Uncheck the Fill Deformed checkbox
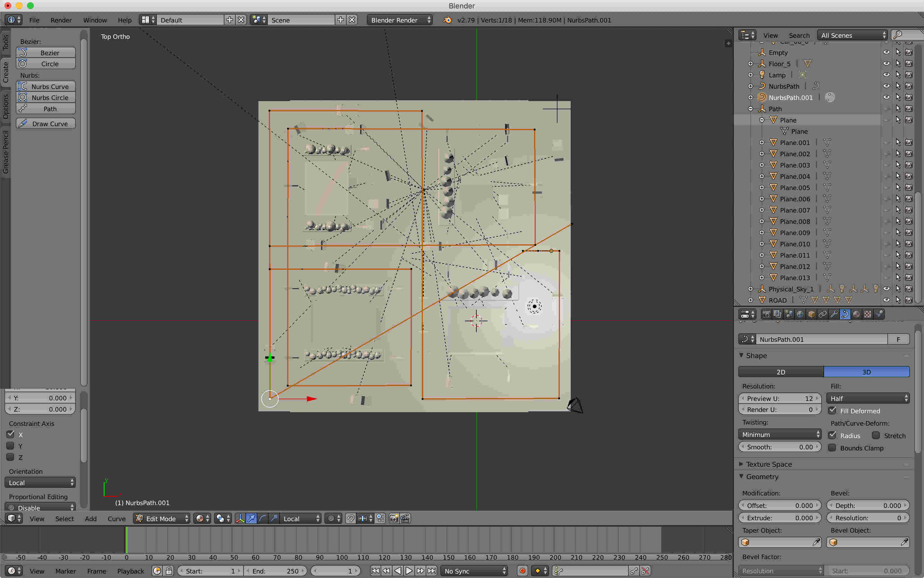924x578 pixels. (832, 410)
